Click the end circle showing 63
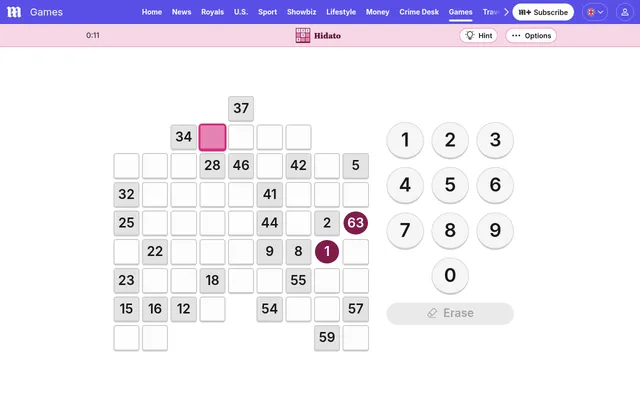Viewport: 640px width, 400px height. pos(356,223)
